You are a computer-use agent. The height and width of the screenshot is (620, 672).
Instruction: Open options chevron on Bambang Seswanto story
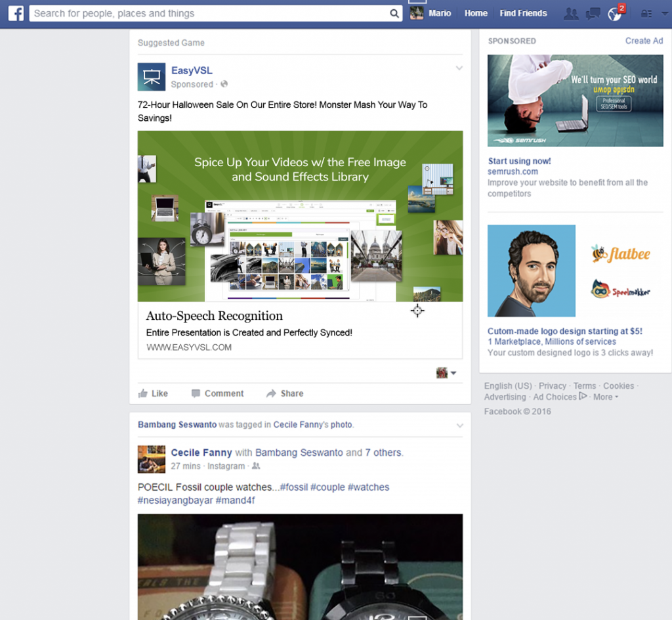pos(459,426)
